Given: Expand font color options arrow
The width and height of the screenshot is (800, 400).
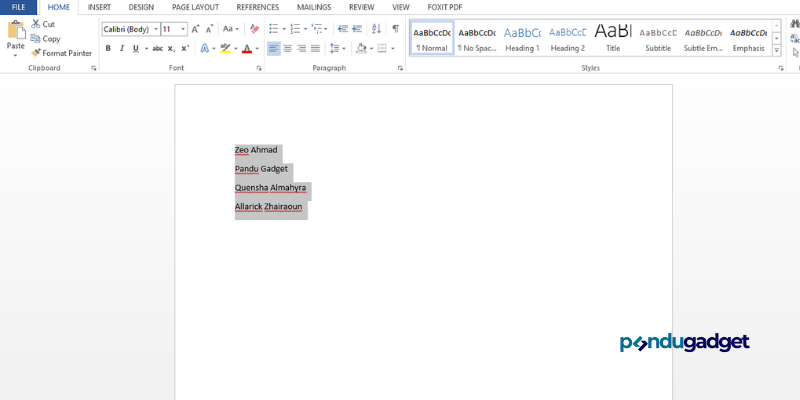Looking at the screenshot, I should coord(257,48).
